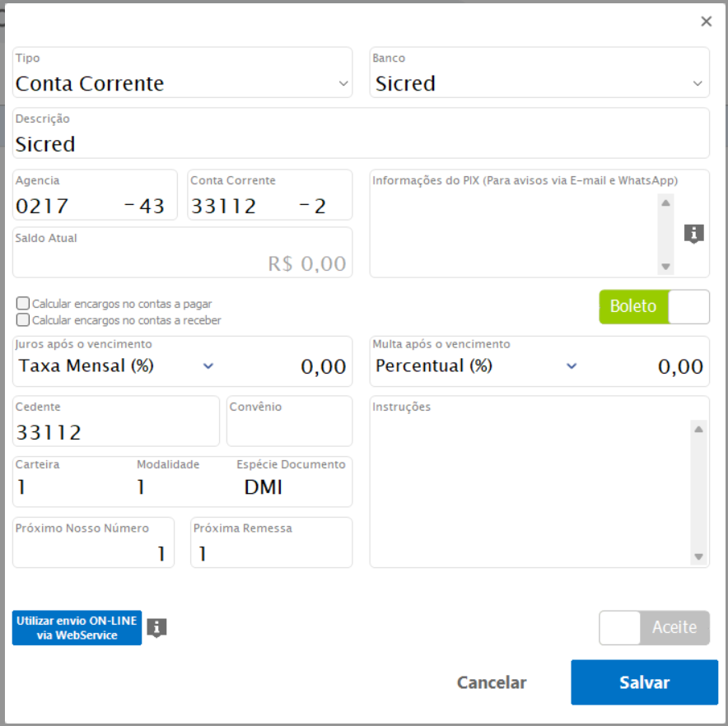Click Utilizar envio ON-LINE via WebService
The height and width of the screenshot is (726, 728).
[x=77, y=628]
